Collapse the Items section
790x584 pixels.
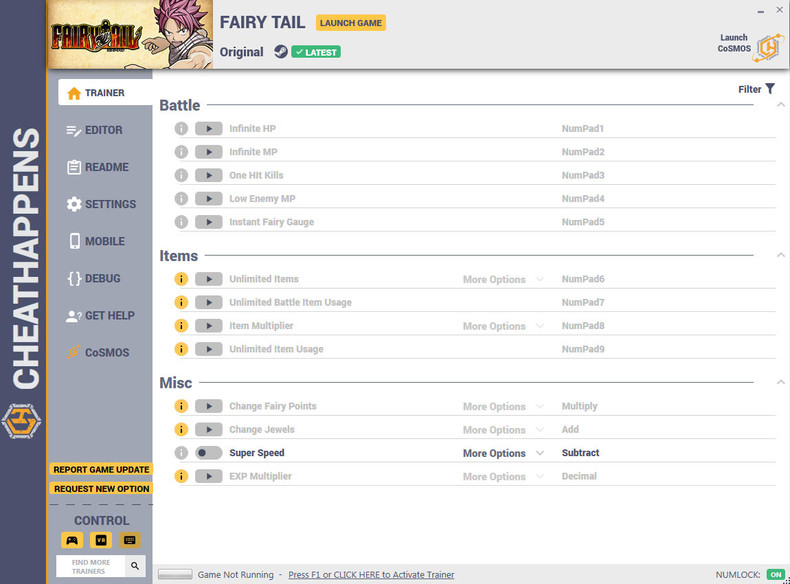(780, 255)
